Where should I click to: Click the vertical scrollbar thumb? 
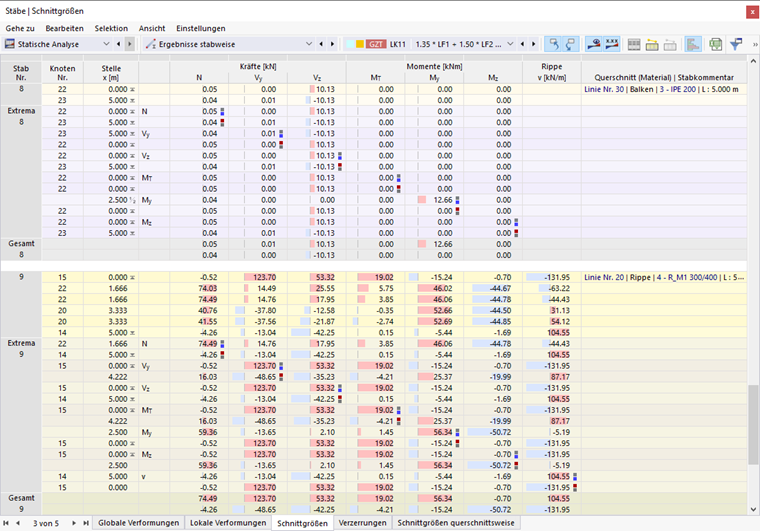coord(753,425)
